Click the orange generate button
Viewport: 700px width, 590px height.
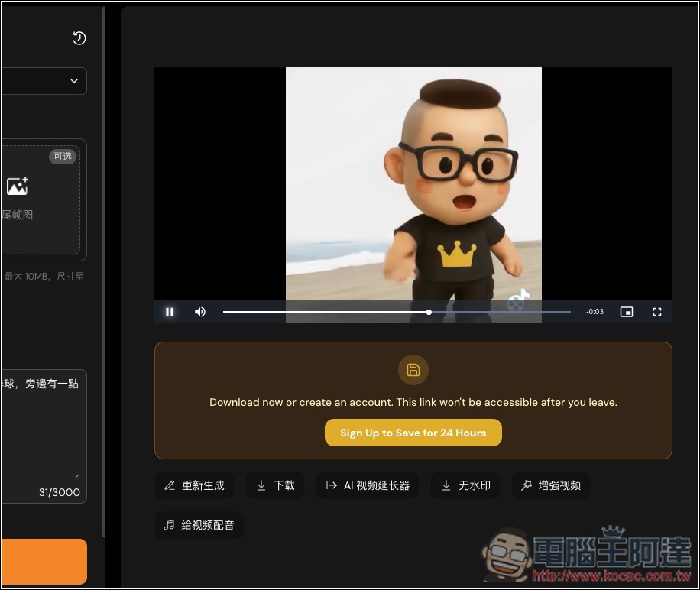(42, 561)
